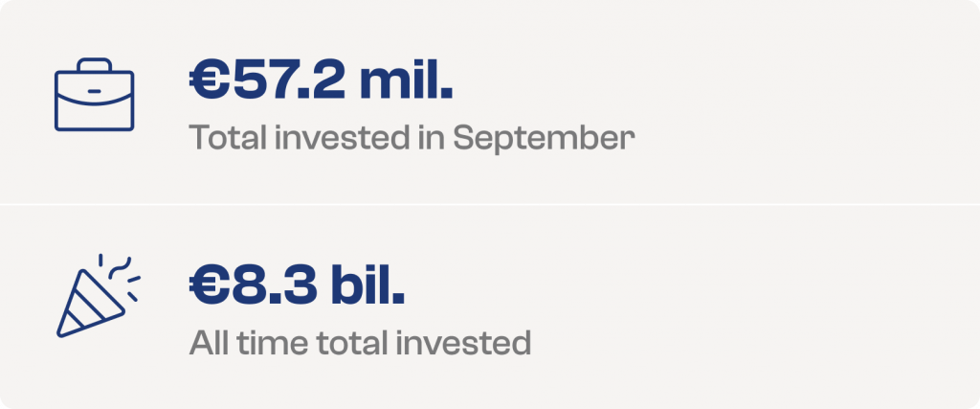980x409 pixels.
Task: Click the 'All time total invested' label
Action: (360, 343)
